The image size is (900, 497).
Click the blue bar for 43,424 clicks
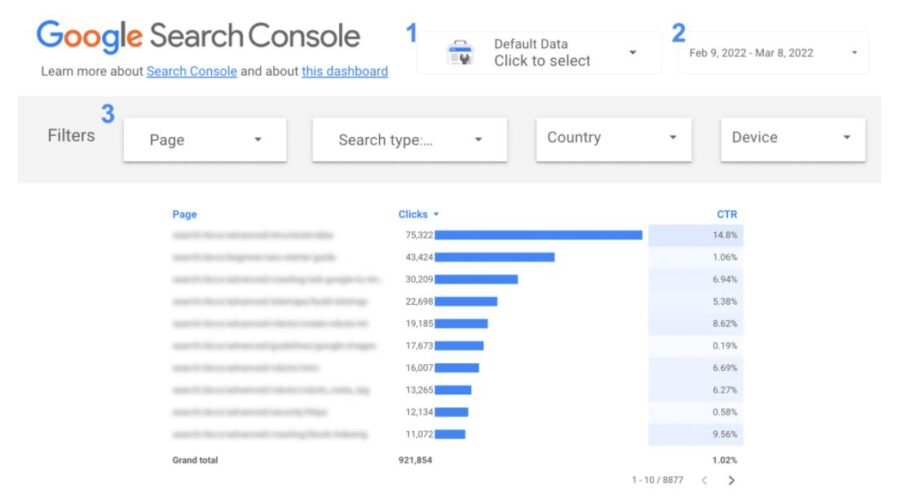pos(495,257)
